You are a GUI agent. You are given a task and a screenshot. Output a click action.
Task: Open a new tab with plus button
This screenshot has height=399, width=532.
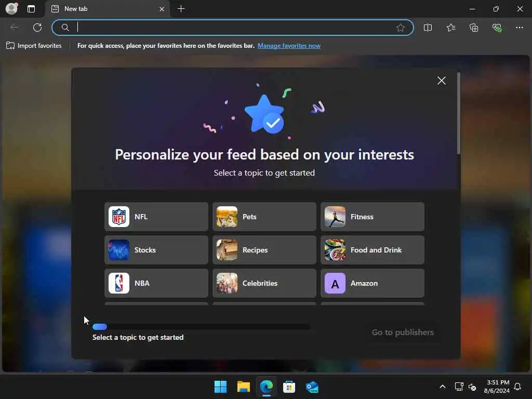[x=181, y=9]
